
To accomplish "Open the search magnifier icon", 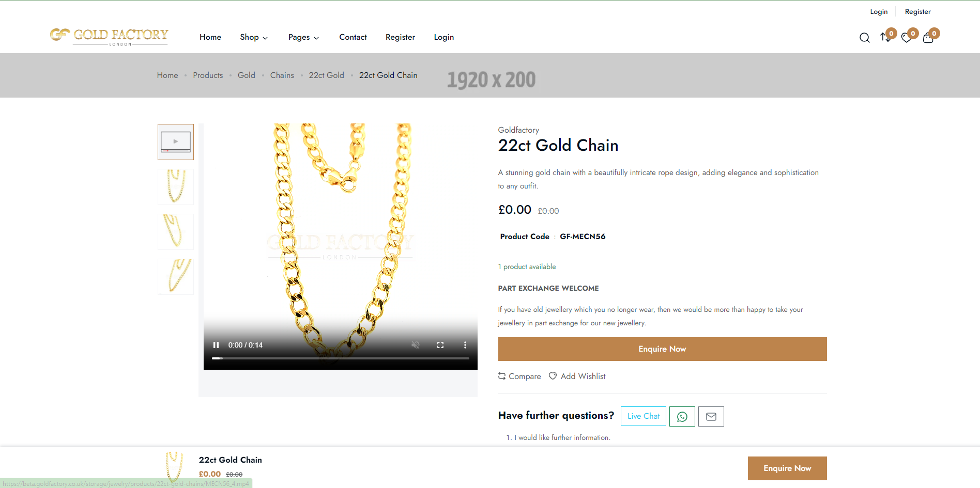I will coord(864,38).
